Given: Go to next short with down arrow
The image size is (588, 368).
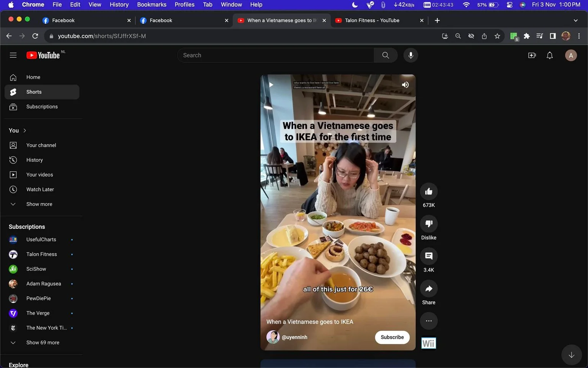Looking at the screenshot, I should tap(572, 355).
